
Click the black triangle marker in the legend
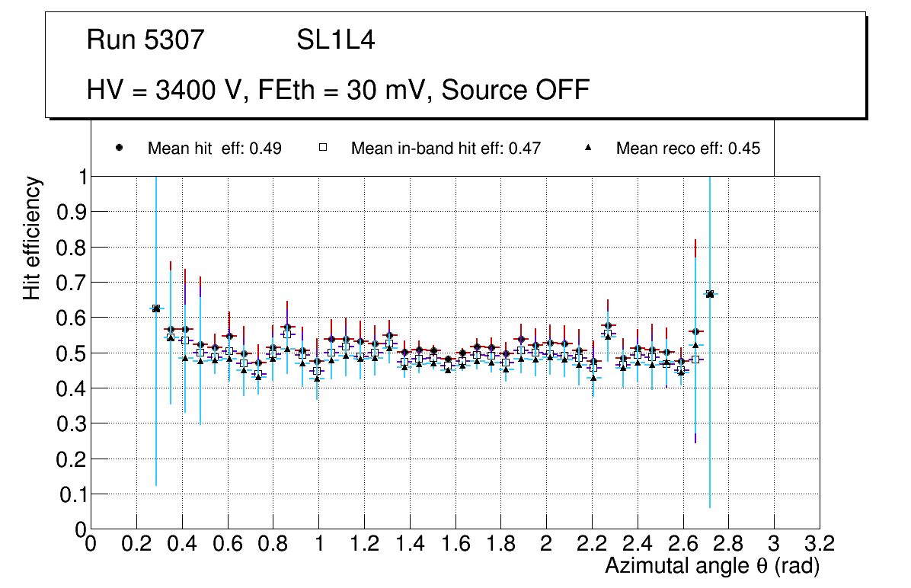(587, 148)
